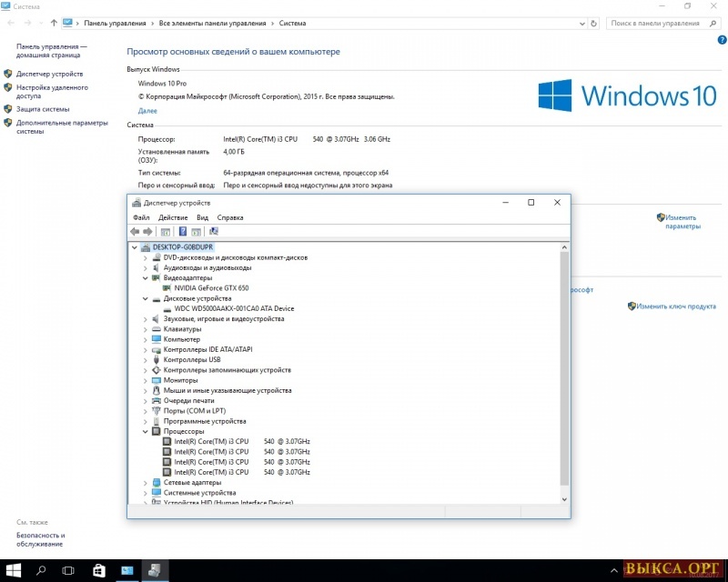
Task: Click the control panel search field
Action: pos(664,22)
